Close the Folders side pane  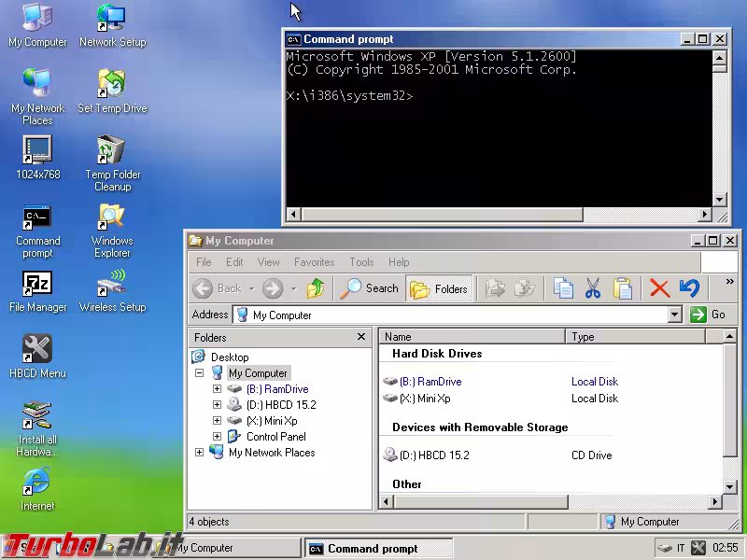[361, 337]
